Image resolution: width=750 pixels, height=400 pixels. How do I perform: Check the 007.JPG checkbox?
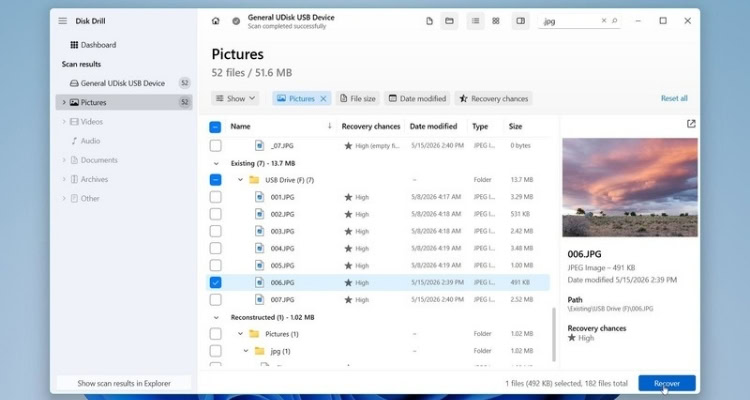click(x=215, y=300)
